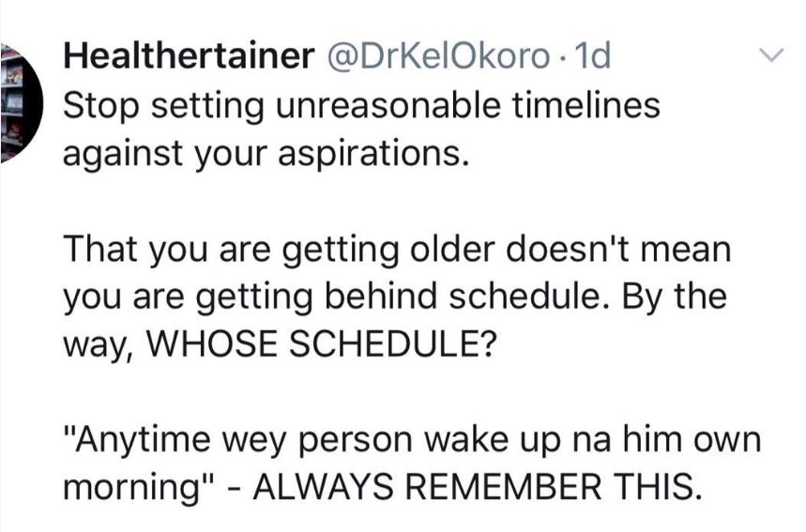806x532 pixels.
Task: Click the "WHOSE SCHEDULE?" text
Action: [x=312, y=342]
